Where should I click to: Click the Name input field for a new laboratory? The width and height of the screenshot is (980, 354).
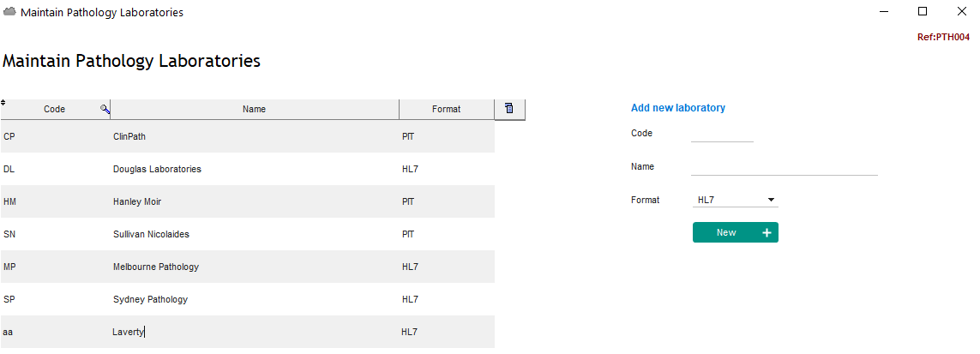(785, 167)
